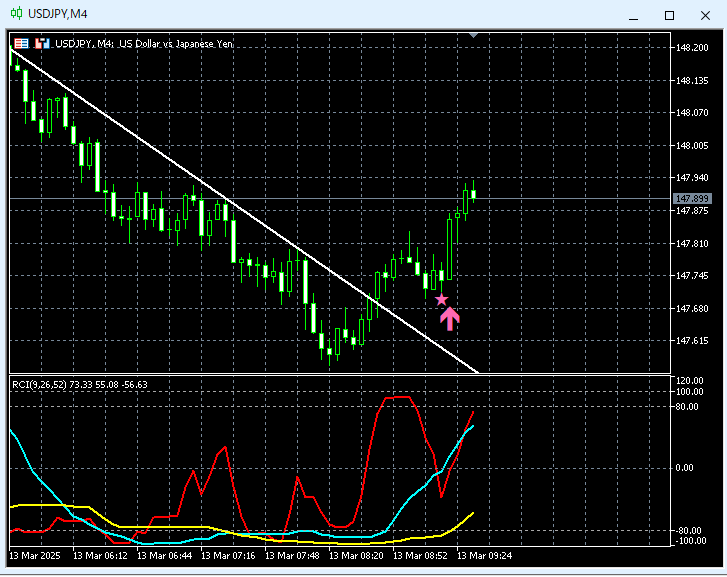The image size is (727, 577).
Task: Click time axis label 13 Mar 07:48
Action: point(292,556)
